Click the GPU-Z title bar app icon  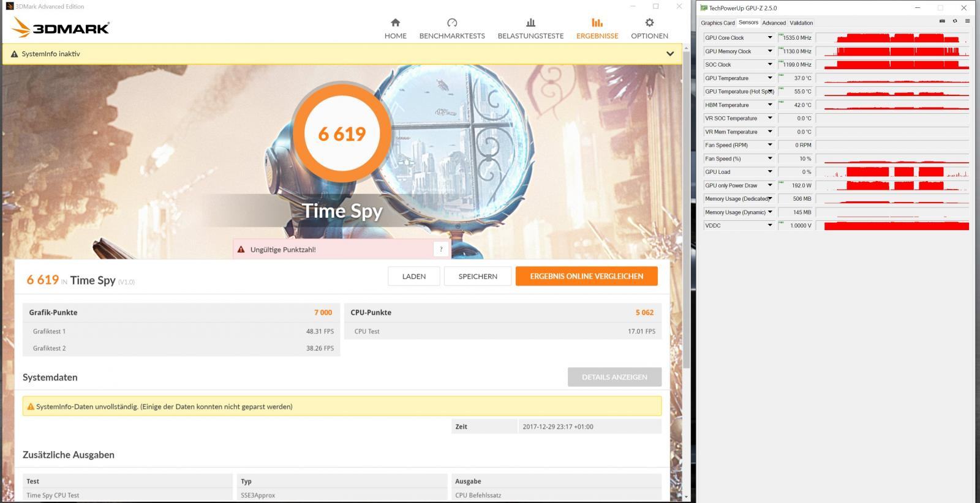pyautogui.click(x=704, y=8)
